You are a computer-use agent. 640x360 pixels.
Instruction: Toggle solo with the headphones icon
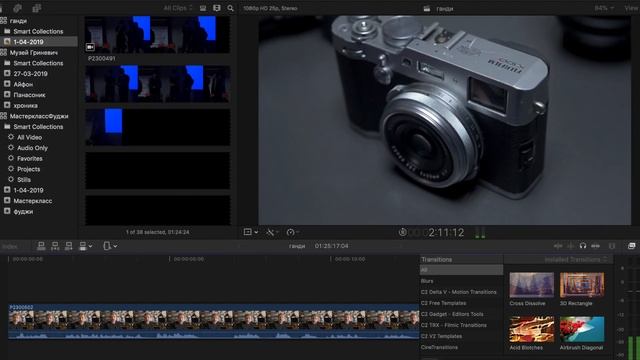tap(583, 246)
